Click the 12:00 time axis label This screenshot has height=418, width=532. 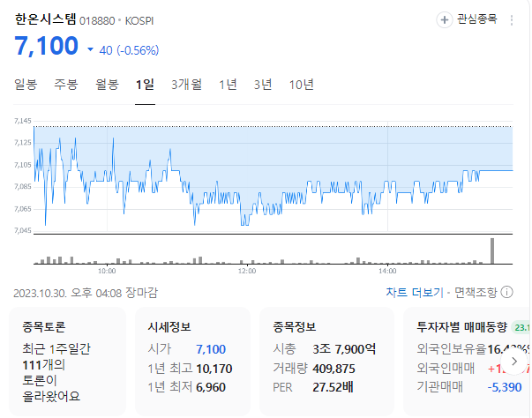(x=247, y=271)
